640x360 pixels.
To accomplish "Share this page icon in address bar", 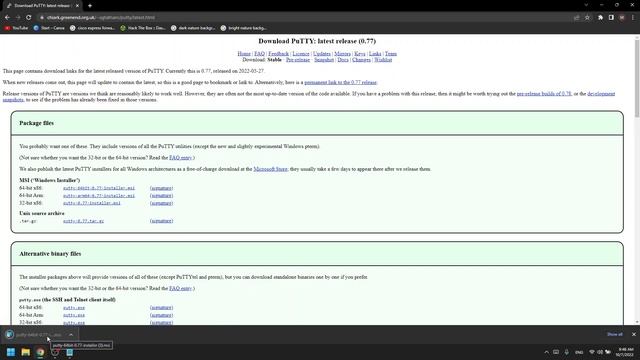I will pos(576,18).
